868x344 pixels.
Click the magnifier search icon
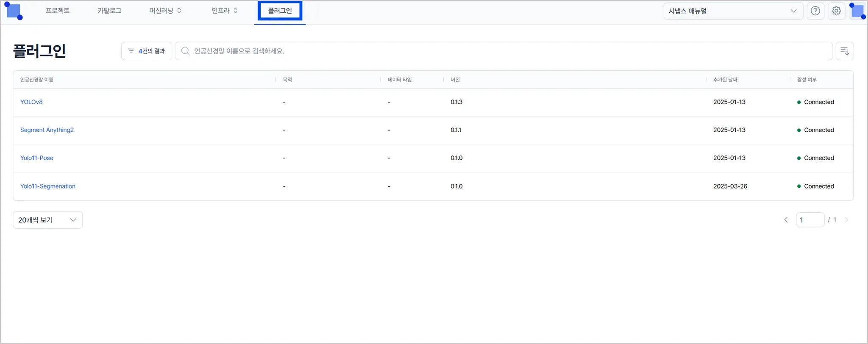point(185,51)
